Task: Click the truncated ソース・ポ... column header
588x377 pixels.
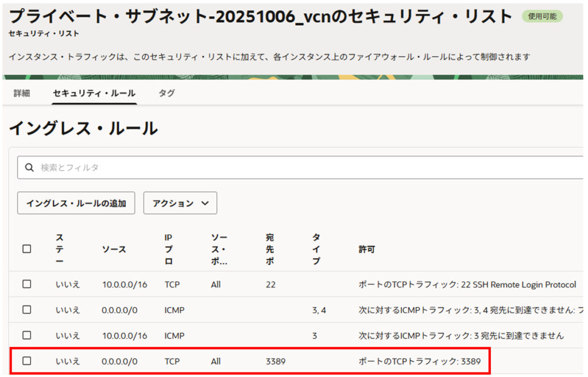Action: [219, 249]
